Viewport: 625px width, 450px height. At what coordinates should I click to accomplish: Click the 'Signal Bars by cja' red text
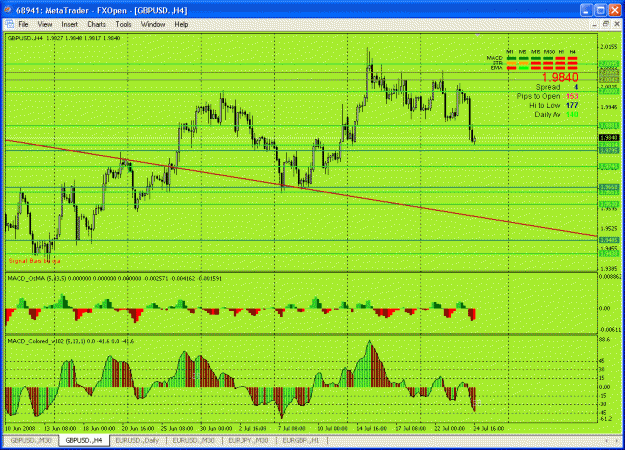[x=35, y=261]
